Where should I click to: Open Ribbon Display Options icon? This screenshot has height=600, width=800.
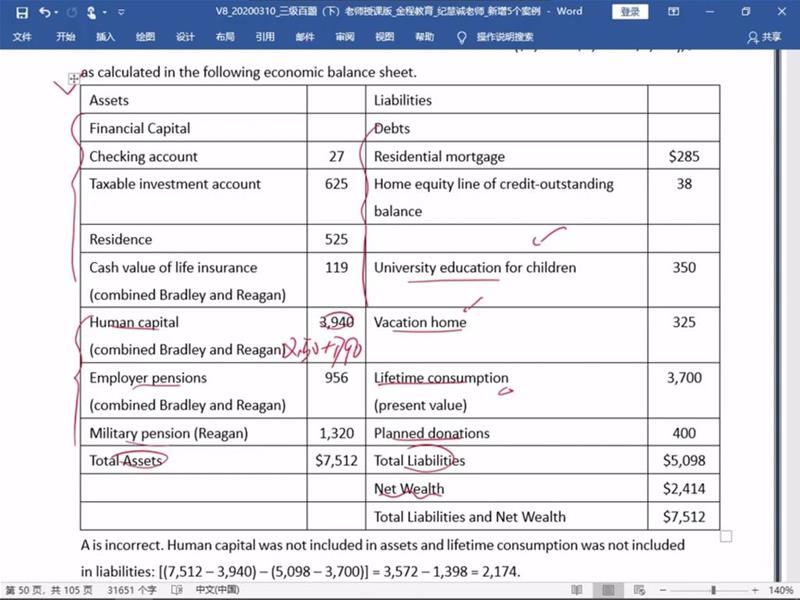point(674,12)
